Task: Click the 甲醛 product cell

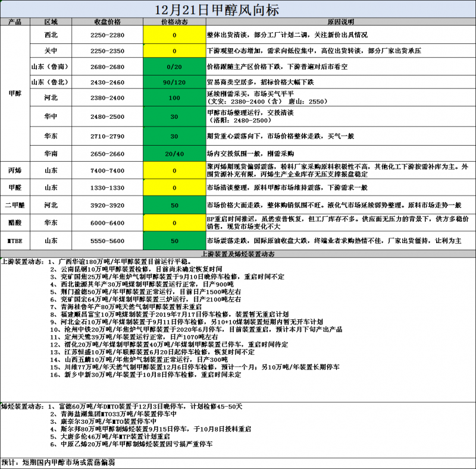Action: tap(15, 187)
